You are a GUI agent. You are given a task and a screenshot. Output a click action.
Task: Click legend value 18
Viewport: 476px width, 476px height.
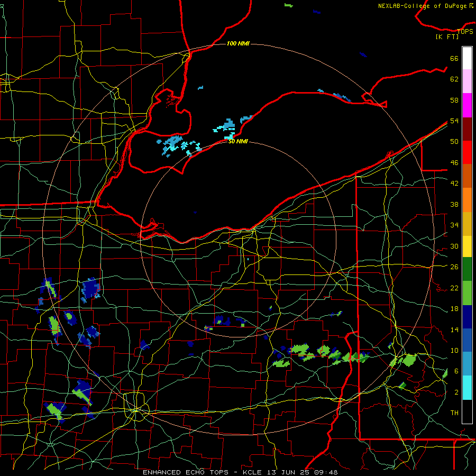(x=454, y=308)
